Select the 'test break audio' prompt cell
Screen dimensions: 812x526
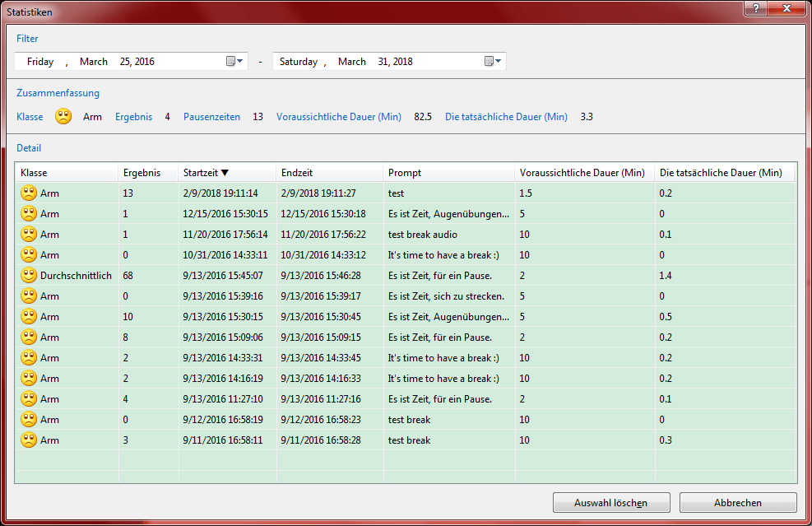tap(423, 235)
